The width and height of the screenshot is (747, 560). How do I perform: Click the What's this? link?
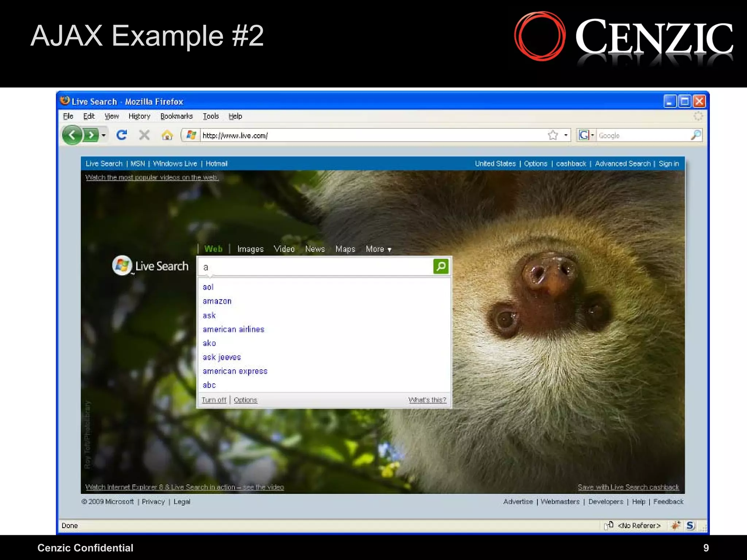[427, 400]
